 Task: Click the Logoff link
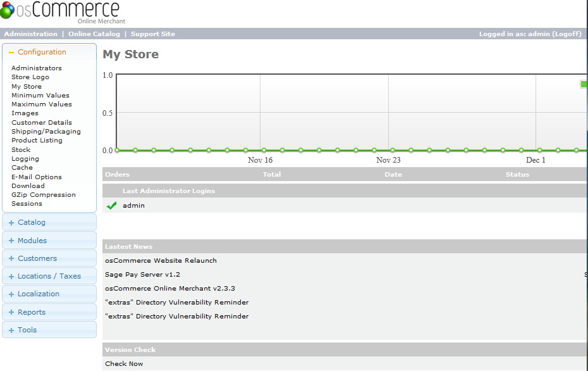click(567, 34)
